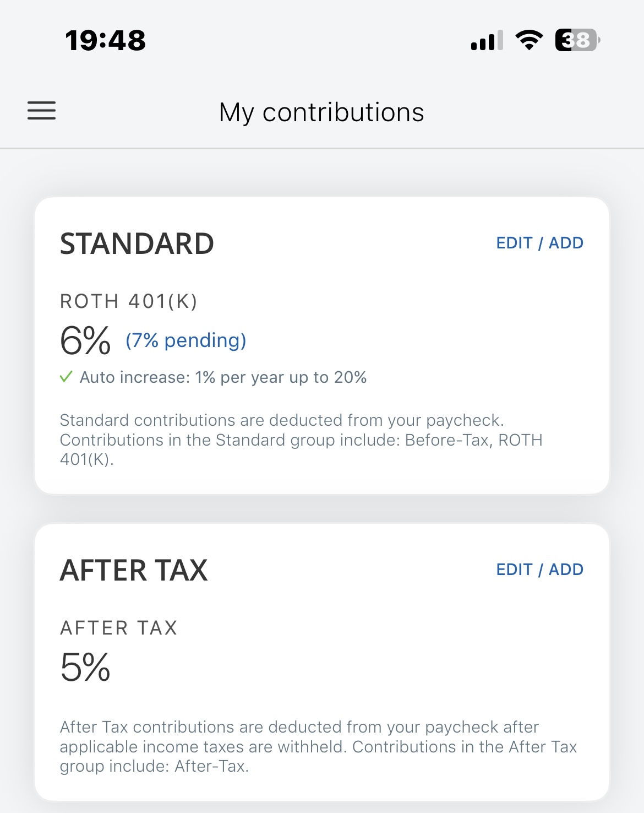Open the hamburger navigation menu

coord(42,111)
